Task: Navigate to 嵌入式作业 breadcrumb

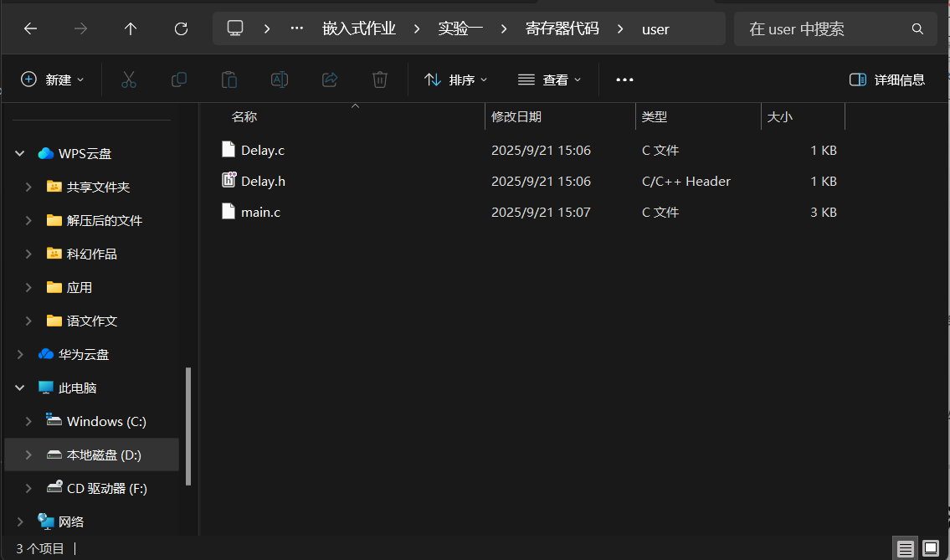Action: (359, 28)
